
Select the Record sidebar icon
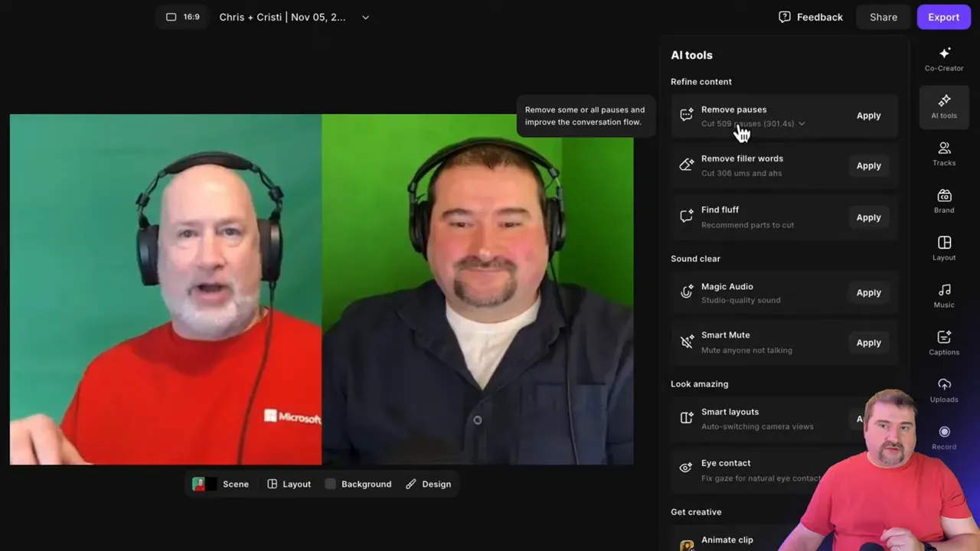[943, 438]
